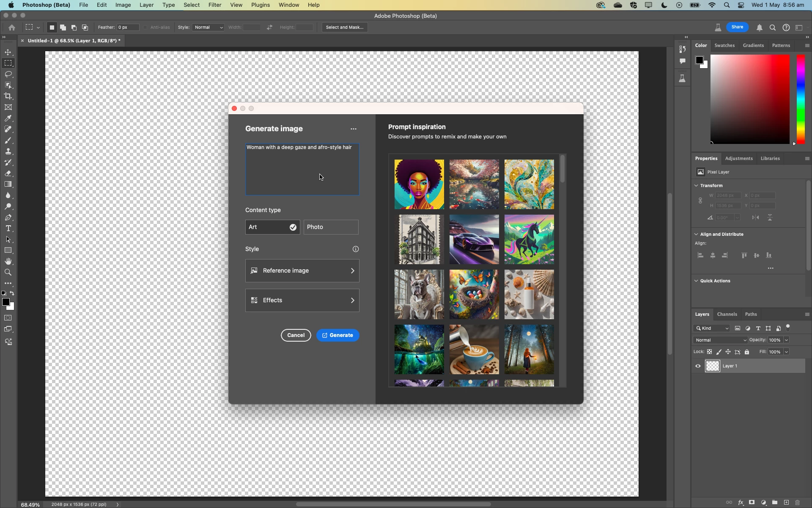Open the Filter menu
Image resolution: width=812 pixels, height=508 pixels.
pos(214,5)
